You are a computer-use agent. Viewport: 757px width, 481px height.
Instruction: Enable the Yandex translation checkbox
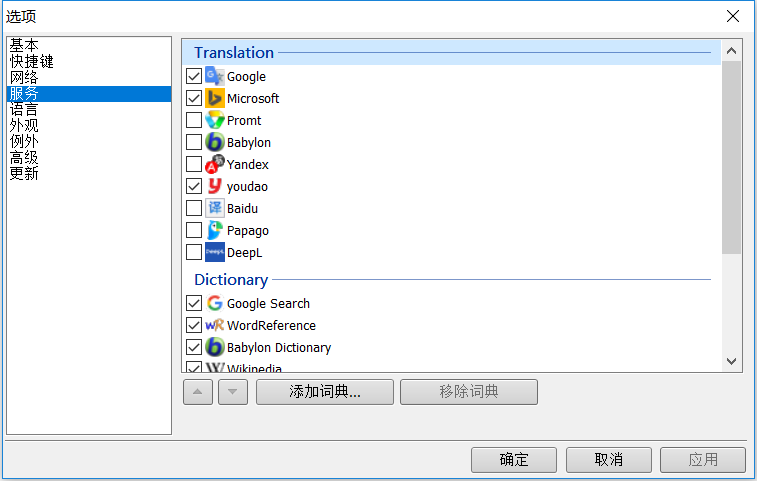(194, 164)
